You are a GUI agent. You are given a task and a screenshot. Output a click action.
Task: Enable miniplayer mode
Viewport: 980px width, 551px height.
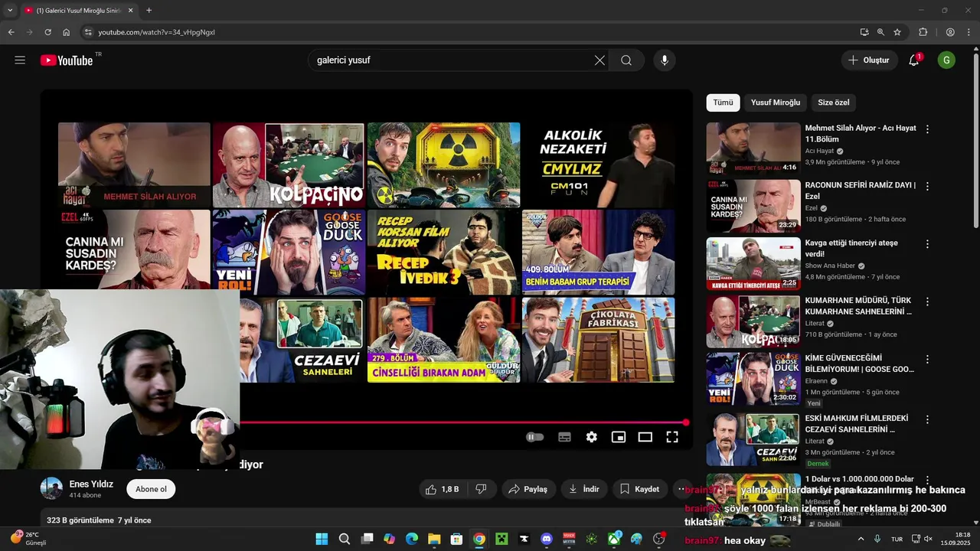pyautogui.click(x=619, y=437)
